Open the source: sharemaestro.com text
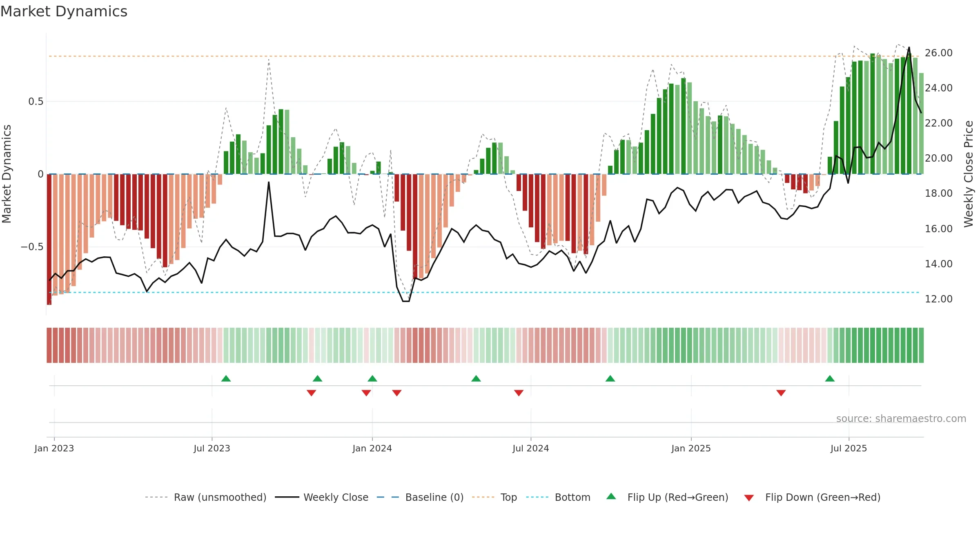980x551 pixels. [901, 419]
